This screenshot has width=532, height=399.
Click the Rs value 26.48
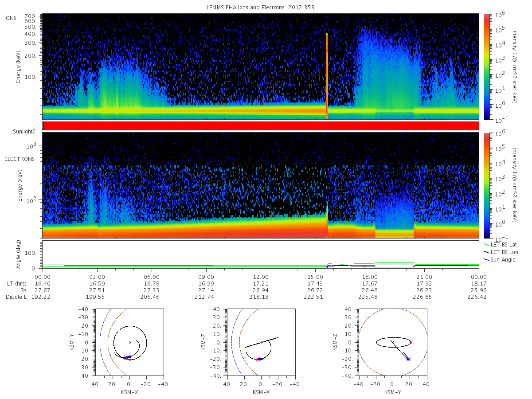pyautogui.click(x=370, y=290)
